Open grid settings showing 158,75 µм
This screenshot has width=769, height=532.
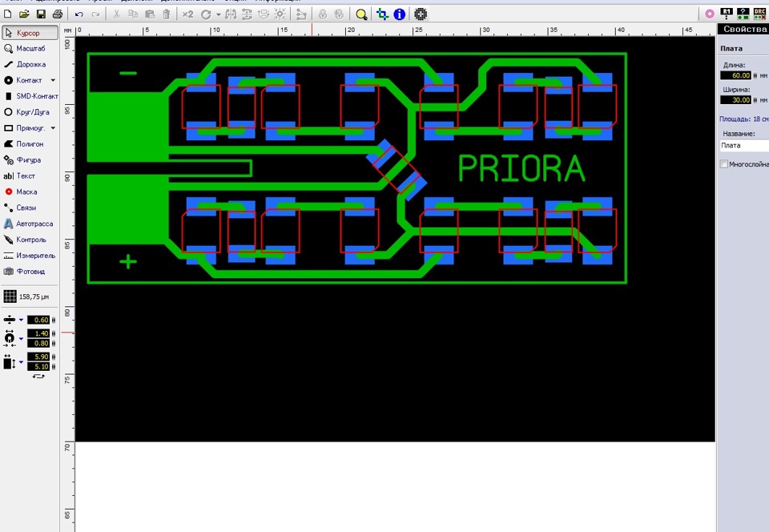pyautogui.click(x=27, y=296)
